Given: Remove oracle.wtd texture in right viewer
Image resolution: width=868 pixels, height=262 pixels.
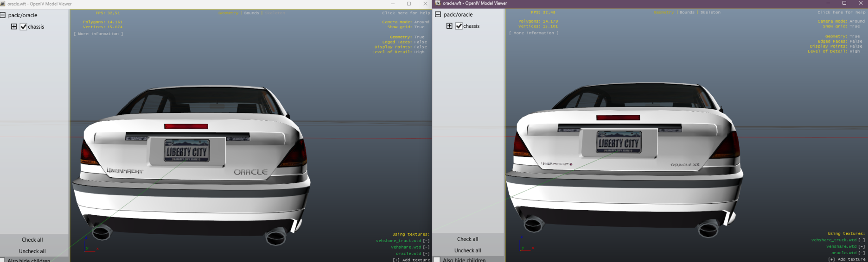Looking at the screenshot, I should point(862,253).
